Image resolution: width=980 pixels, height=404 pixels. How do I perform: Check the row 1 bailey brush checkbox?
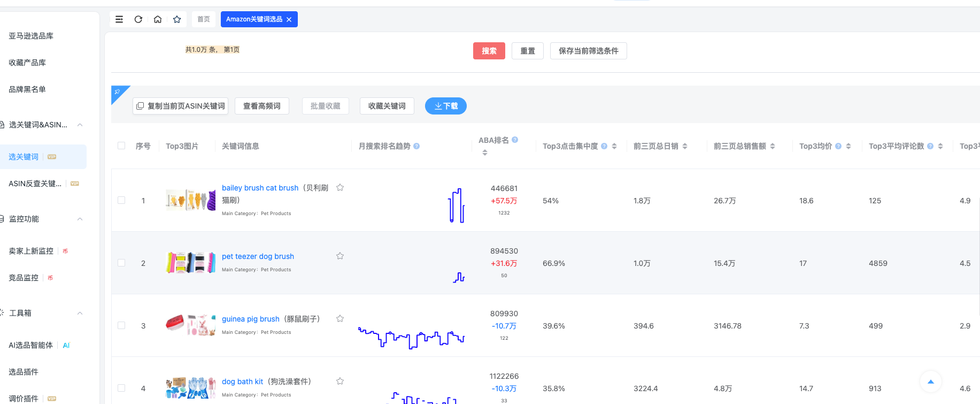click(x=121, y=200)
